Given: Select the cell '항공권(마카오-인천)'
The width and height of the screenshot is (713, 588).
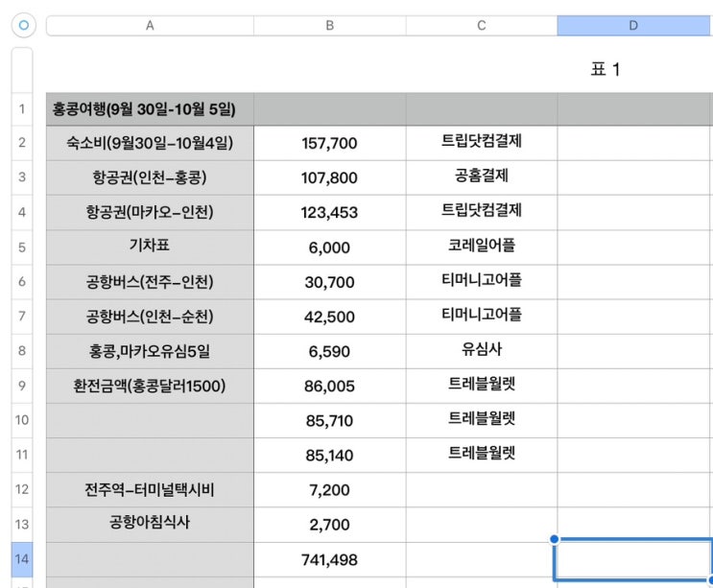Looking at the screenshot, I should (150, 212).
